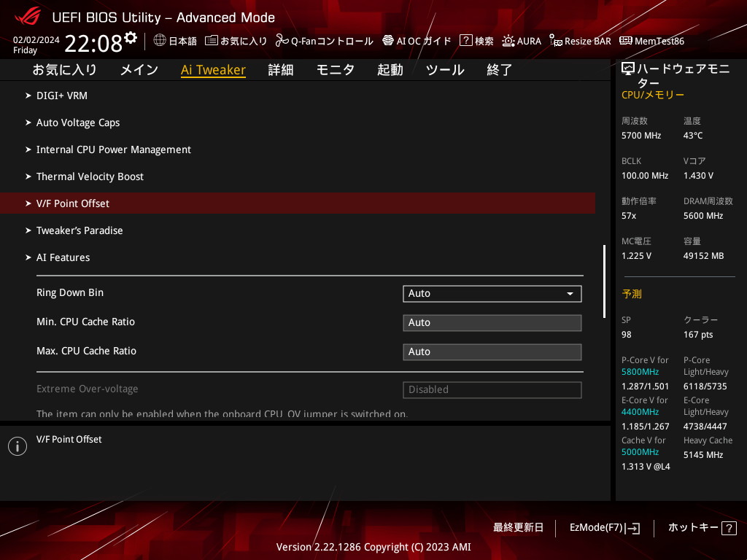Screen dimensions: 747x560
Task: Click 100.00 MHz BCLK value
Action: 645,176
